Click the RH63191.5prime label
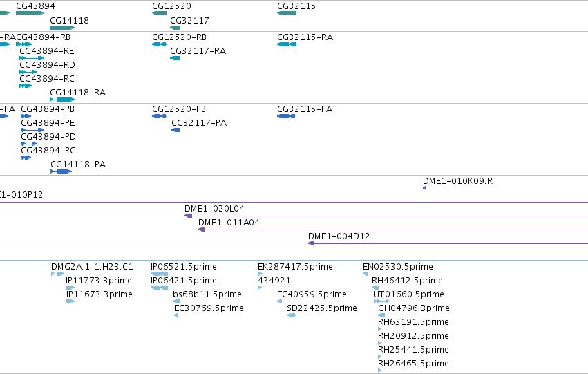Screen dimensions: 588x374 pyautogui.click(x=413, y=322)
